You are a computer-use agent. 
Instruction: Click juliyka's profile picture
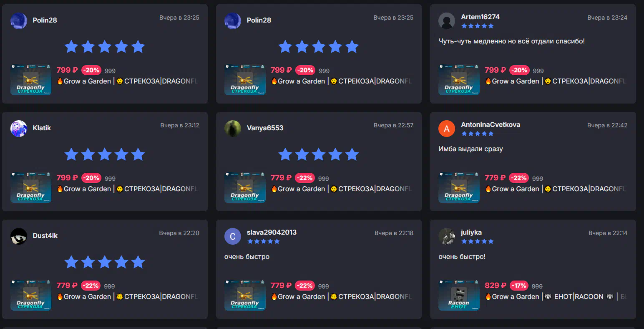[x=447, y=236]
